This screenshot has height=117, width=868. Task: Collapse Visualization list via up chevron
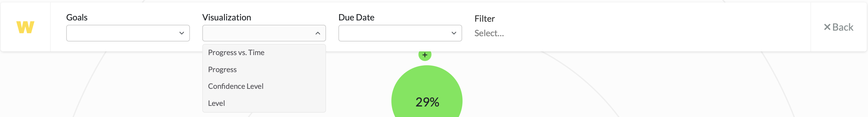[x=317, y=33]
